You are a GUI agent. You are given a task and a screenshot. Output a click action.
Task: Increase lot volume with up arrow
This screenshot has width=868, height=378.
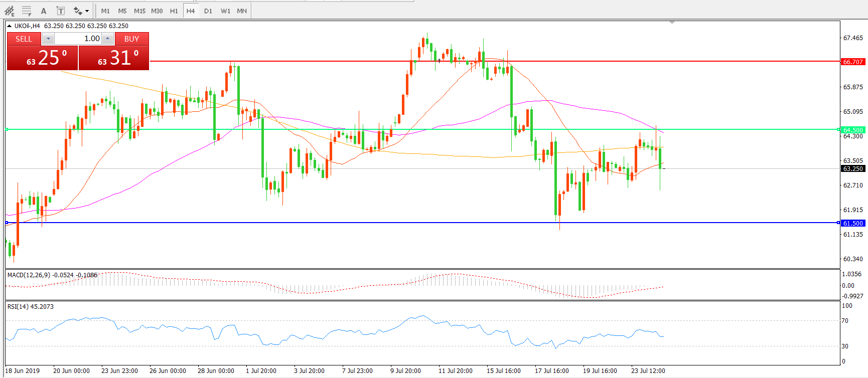(107, 39)
